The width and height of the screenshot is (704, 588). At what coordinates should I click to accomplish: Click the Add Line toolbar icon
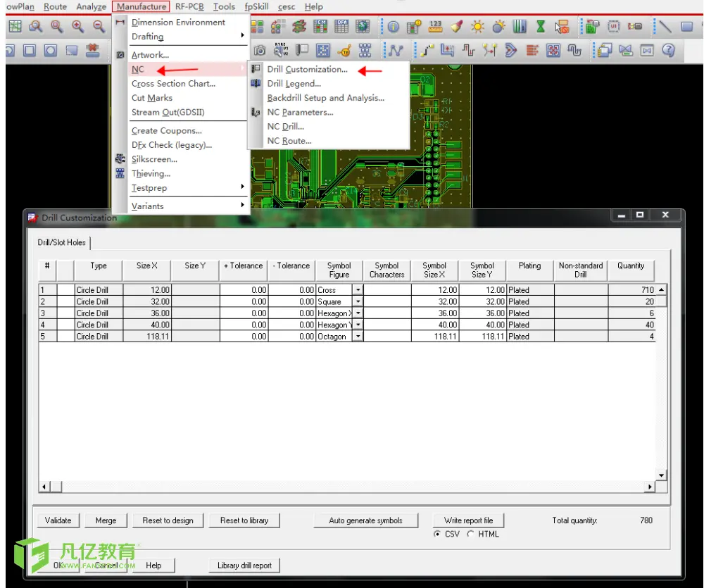(665, 27)
